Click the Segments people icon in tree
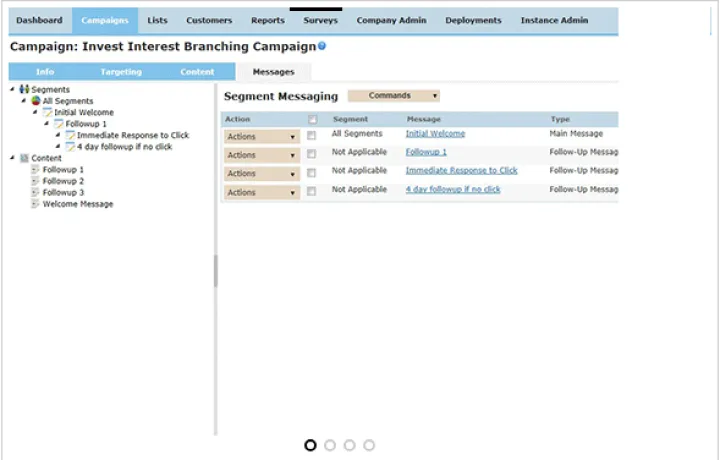 (x=24, y=90)
